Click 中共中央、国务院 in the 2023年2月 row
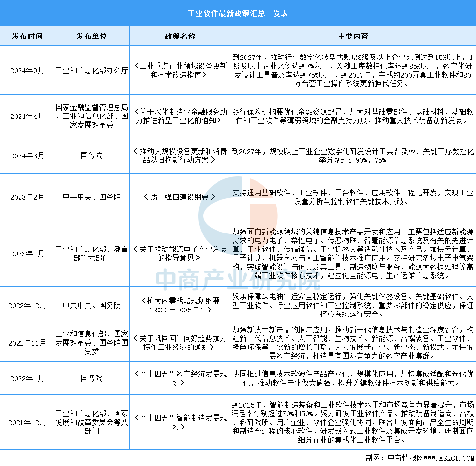 (x=92, y=197)
